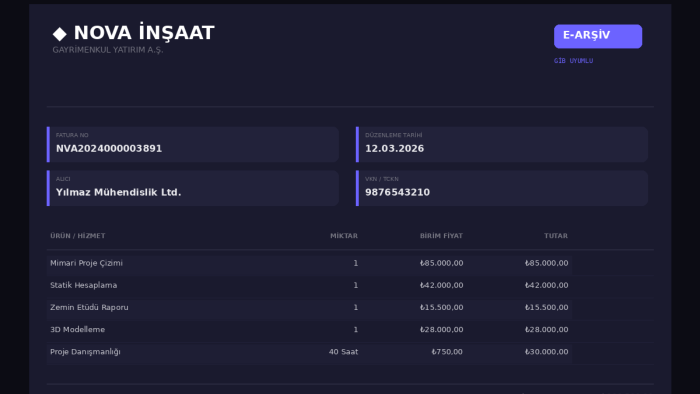The image size is (700, 394).
Task: Click the DÜZENLEME TARİHİ field label
Action: [x=393, y=135]
